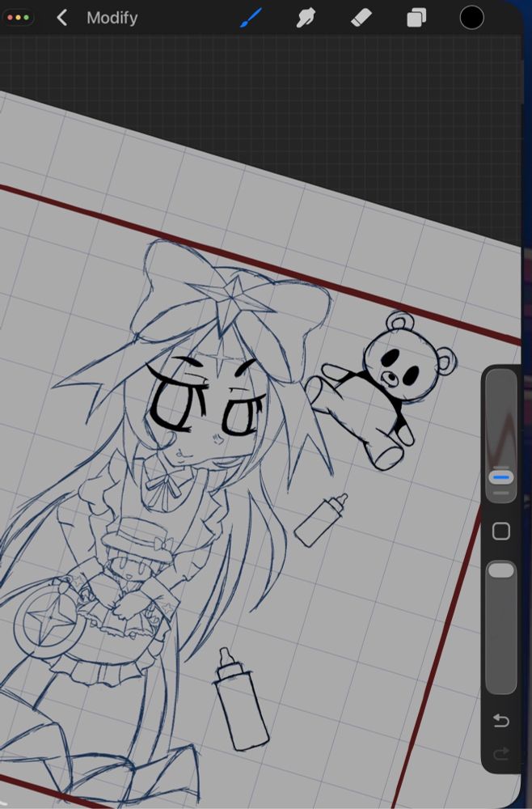Click the brush opacity slider handle
The height and width of the screenshot is (809, 532).
pyautogui.click(x=501, y=570)
